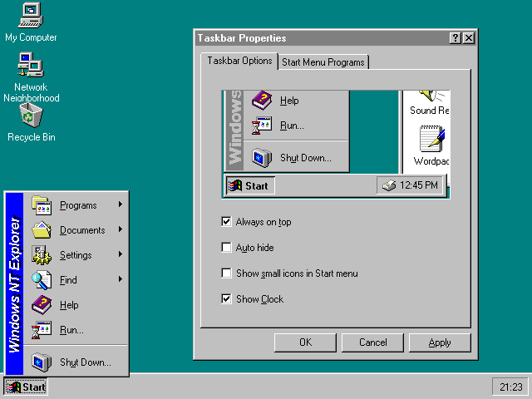532x399 pixels.
Task: Select the Taskbar Options tab
Action: [239, 61]
